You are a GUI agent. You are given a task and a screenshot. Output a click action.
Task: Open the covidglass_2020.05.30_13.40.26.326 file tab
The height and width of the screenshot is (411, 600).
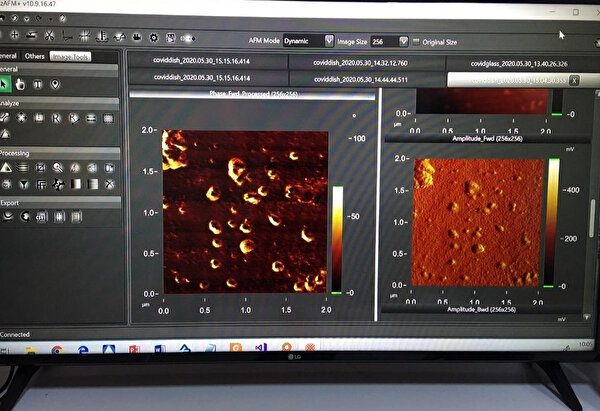click(x=520, y=62)
